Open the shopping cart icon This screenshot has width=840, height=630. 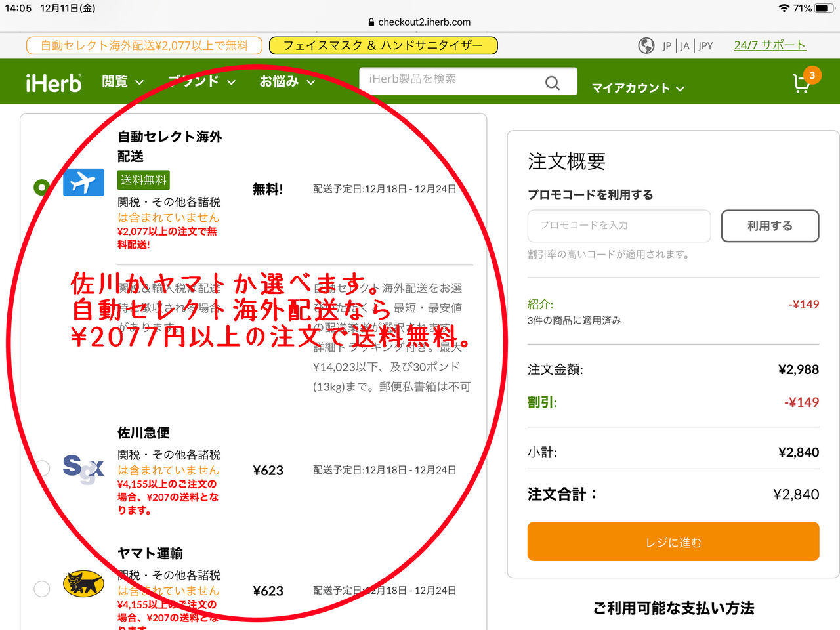tap(802, 83)
